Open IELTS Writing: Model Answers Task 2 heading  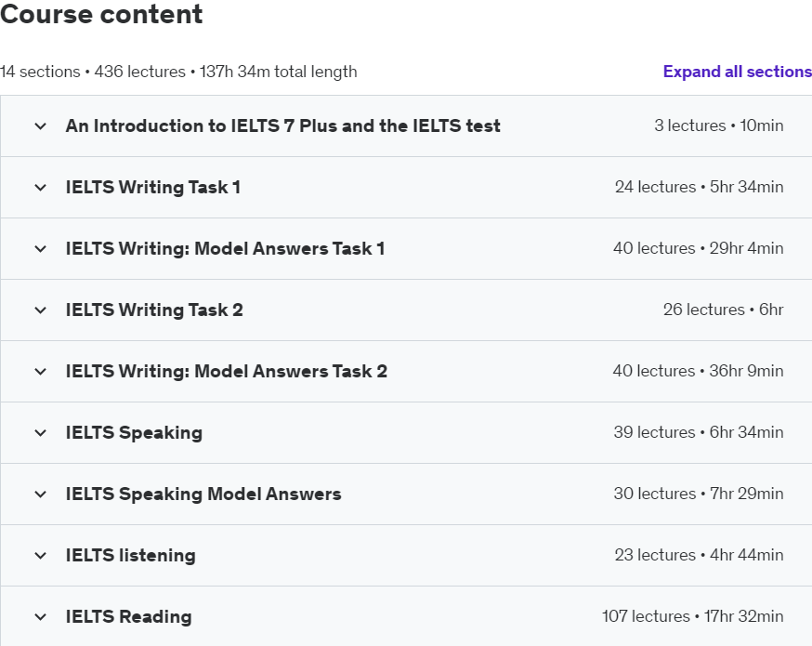coord(226,371)
